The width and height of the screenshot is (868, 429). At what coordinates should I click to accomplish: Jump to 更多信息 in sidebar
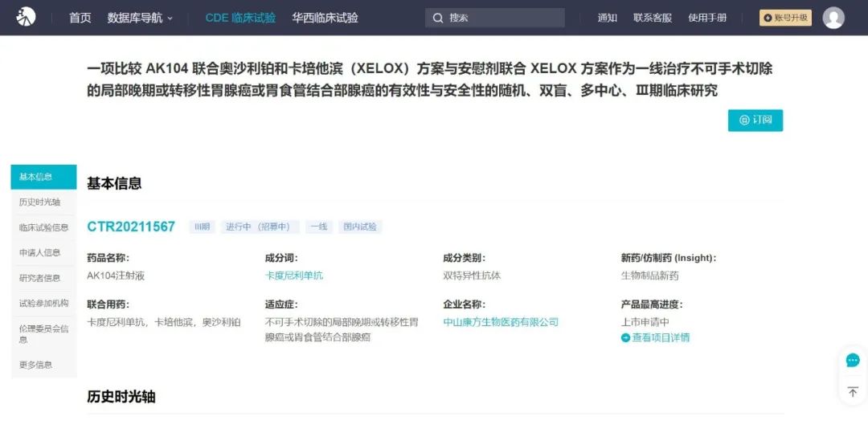pyautogui.click(x=43, y=365)
